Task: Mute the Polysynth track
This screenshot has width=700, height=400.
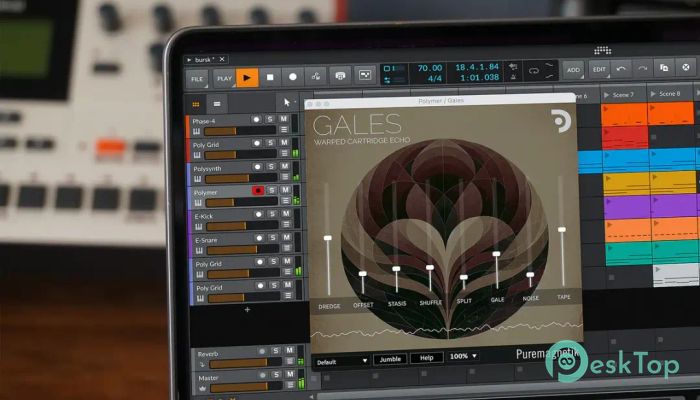Action: point(284,166)
